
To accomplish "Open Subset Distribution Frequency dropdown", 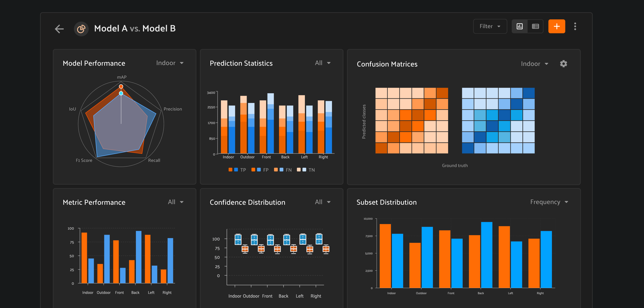I will point(549,202).
